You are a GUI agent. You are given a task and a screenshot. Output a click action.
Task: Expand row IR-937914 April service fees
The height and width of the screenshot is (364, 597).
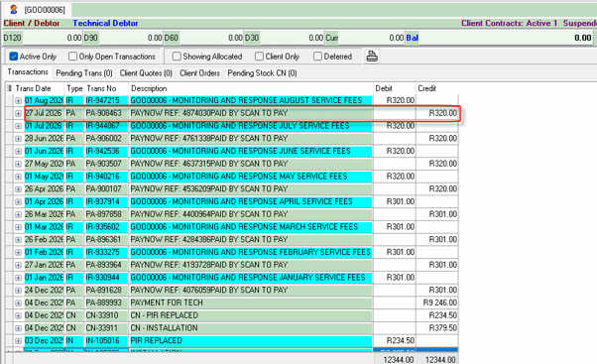point(18,201)
